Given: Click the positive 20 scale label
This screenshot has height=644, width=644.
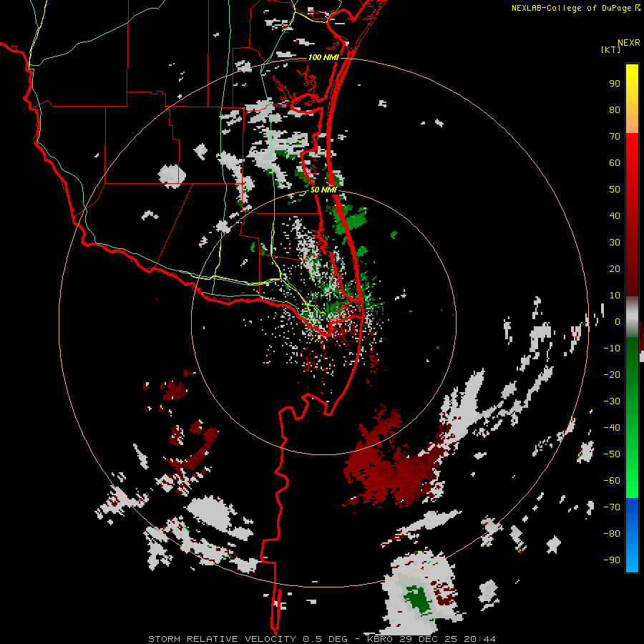Looking at the screenshot, I should pyautogui.click(x=615, y=268).
